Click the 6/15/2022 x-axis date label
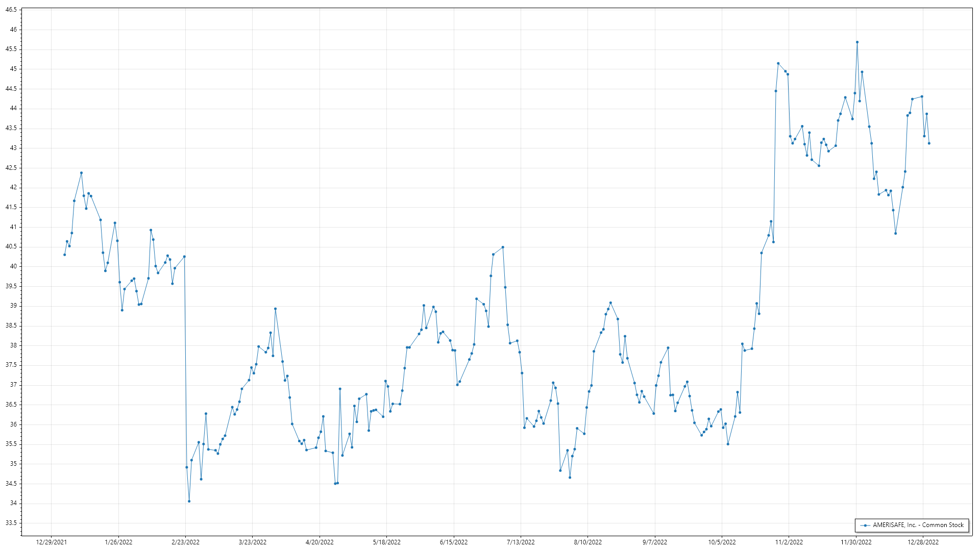Viewport: 980px width, 551px height. point(454,542)
